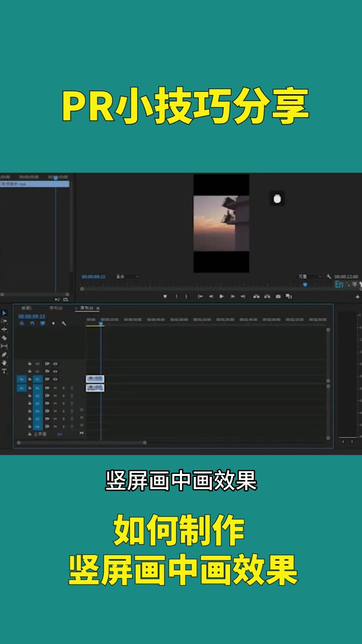Toggle timeline Snap magnet icon
362x644 pixels.
tap(32, 323)
